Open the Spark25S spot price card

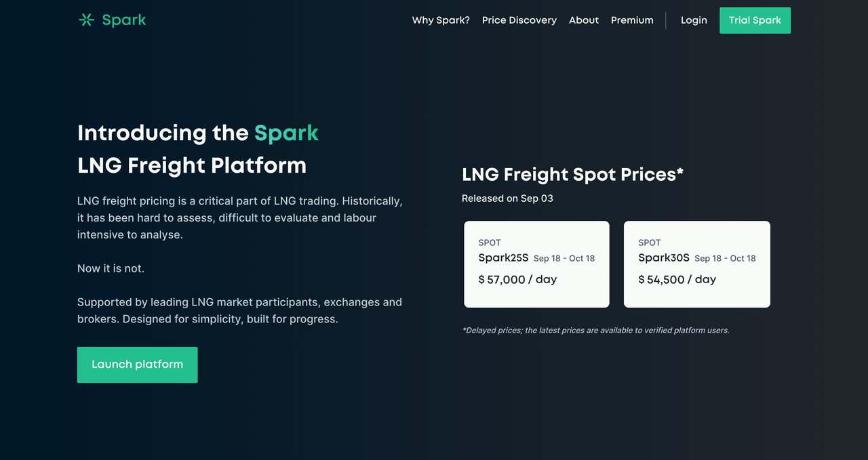(x=536, y=264)
